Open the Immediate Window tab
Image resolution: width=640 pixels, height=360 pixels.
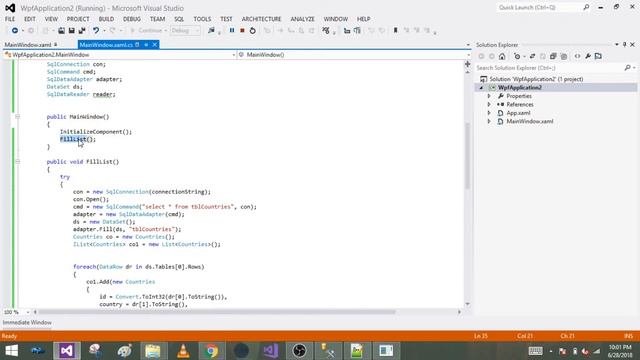27,322
